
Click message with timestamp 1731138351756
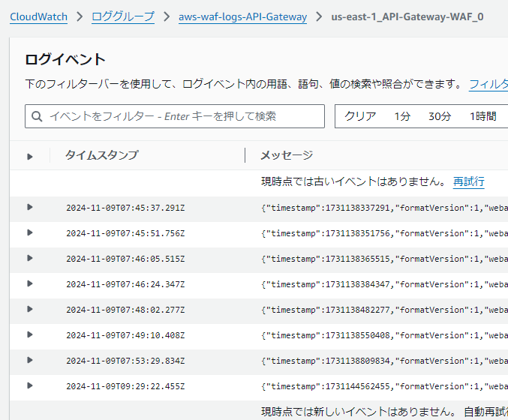384,233
